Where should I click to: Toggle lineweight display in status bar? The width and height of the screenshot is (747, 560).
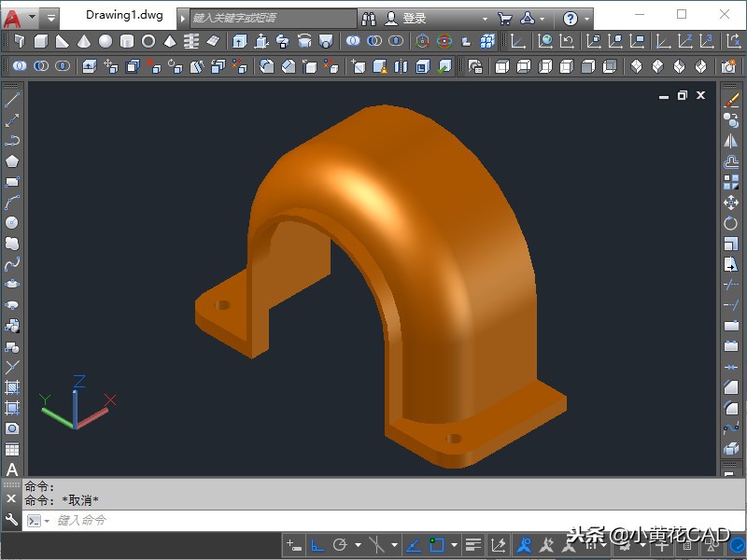click(x=473, y=544)
